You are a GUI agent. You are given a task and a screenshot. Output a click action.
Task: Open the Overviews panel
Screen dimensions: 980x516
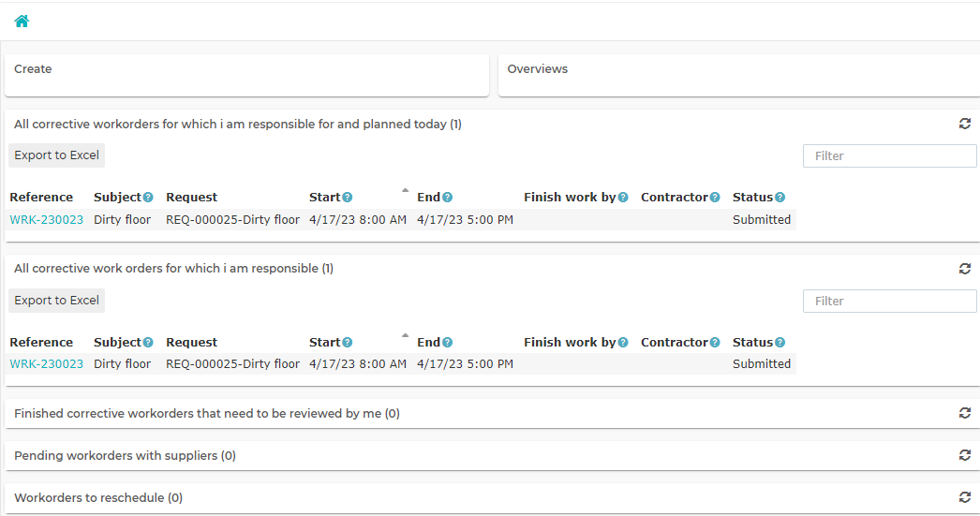(739, 75)
